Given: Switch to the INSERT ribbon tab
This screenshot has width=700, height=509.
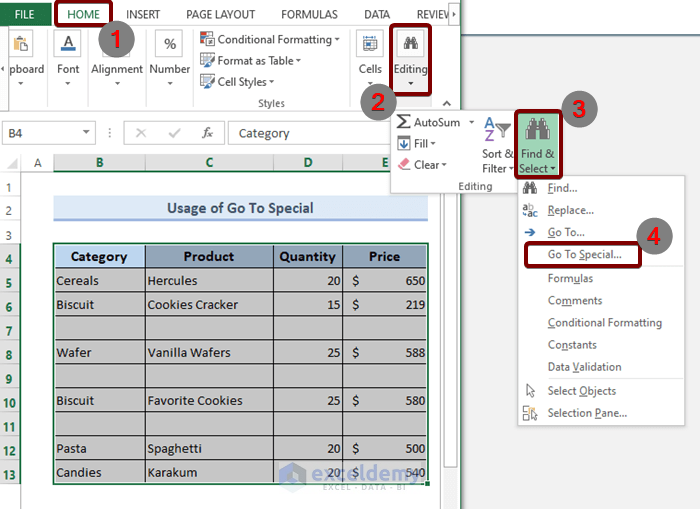Looking at the screenshot, I should click(x=143, y=14).
